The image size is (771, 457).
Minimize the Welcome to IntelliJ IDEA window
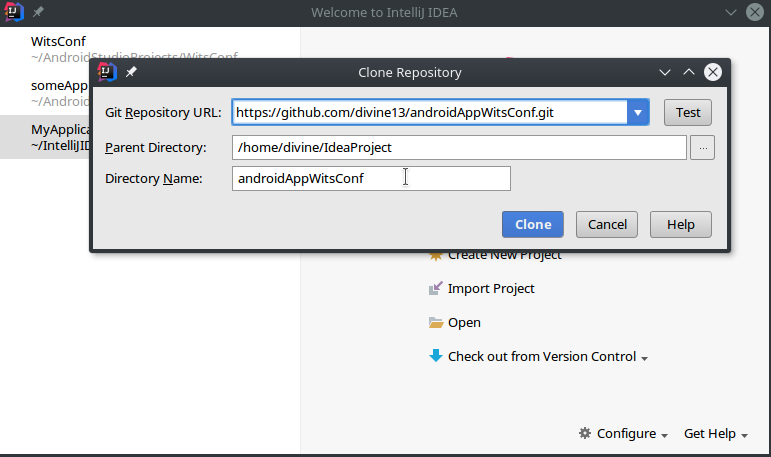pyautogui.click(x=731, y=12)
